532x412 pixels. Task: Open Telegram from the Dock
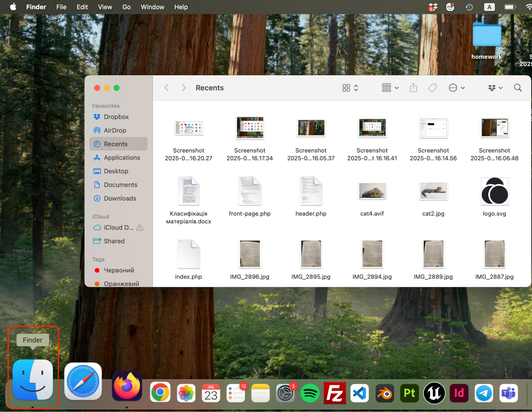pos(484,393)
